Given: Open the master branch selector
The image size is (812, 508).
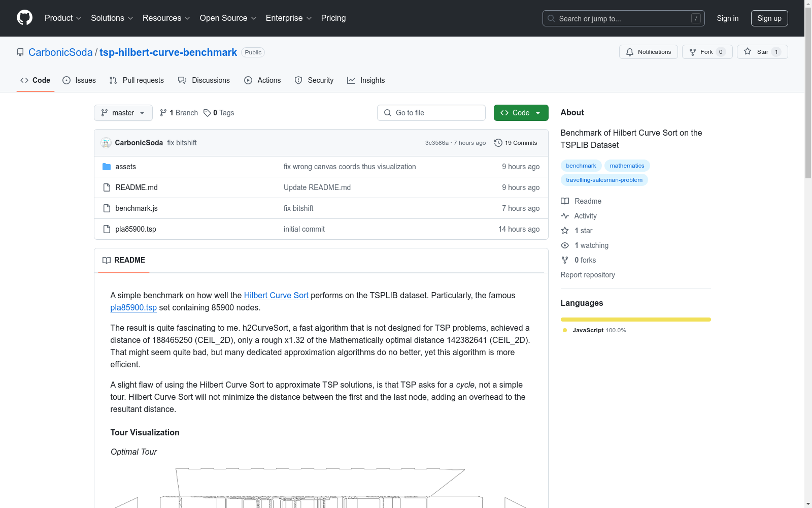Looking at the screenshot, I should pos(123,113).
